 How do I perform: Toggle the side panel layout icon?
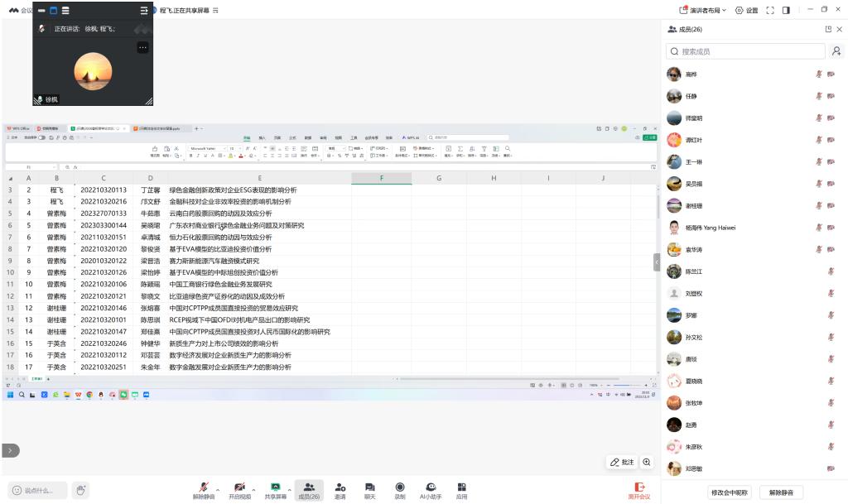(x=786, y=10)
